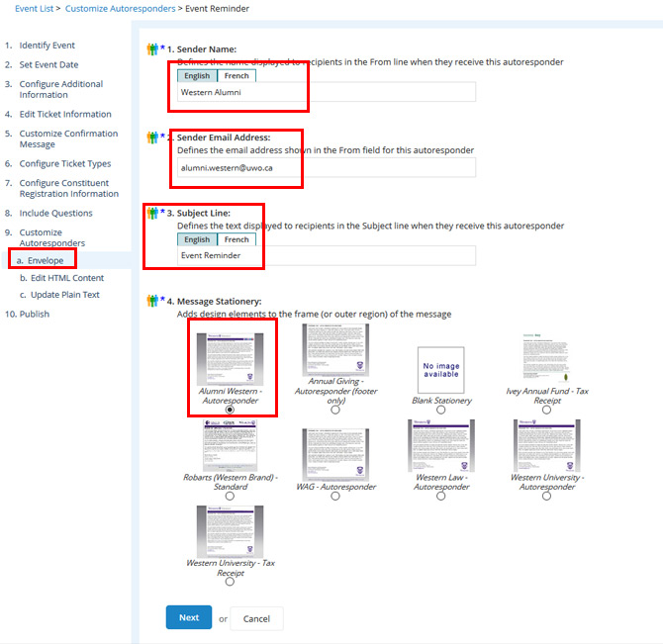Open Configure Ticket Types step
The width and height of the screenshot is (663, 644).
[65, 163]
